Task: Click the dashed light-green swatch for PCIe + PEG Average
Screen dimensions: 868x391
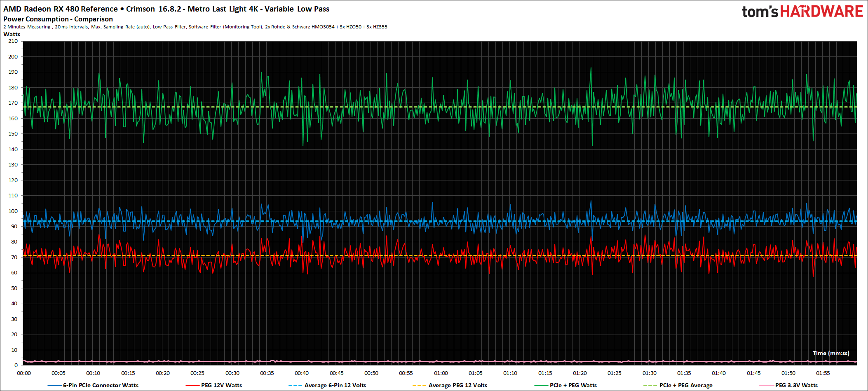Action: 650,386
